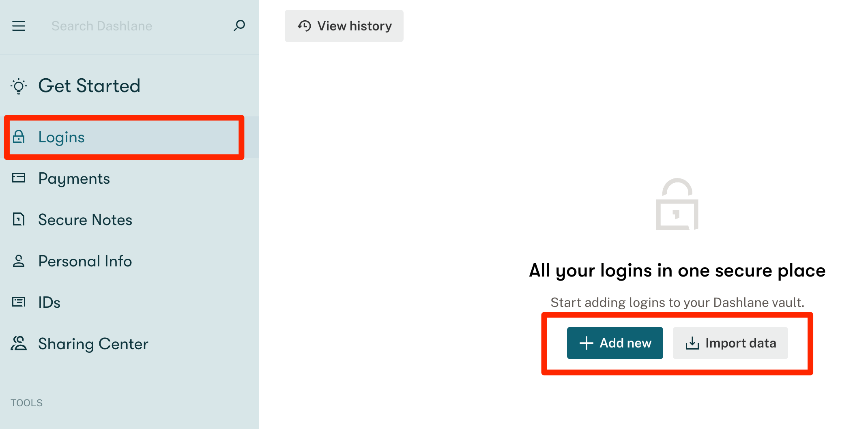Click Add new login button

coord(615,343)
